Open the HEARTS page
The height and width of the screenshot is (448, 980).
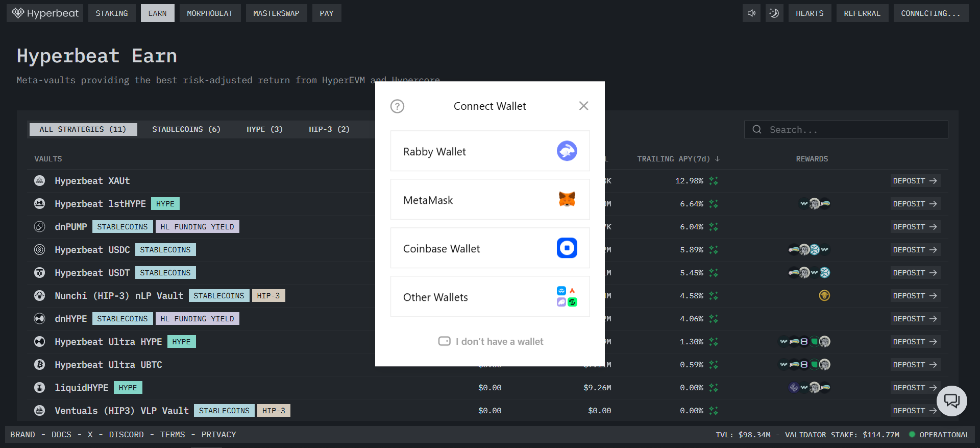810,13
